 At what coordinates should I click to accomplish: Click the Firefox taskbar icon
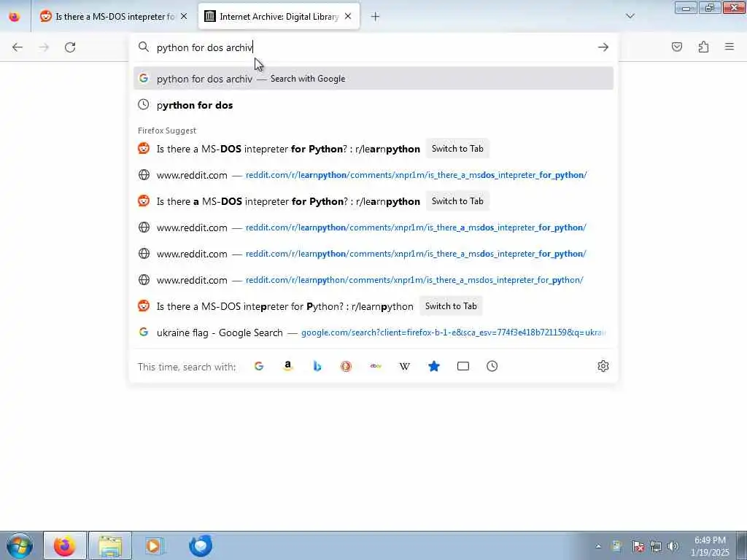click(65, 545)
